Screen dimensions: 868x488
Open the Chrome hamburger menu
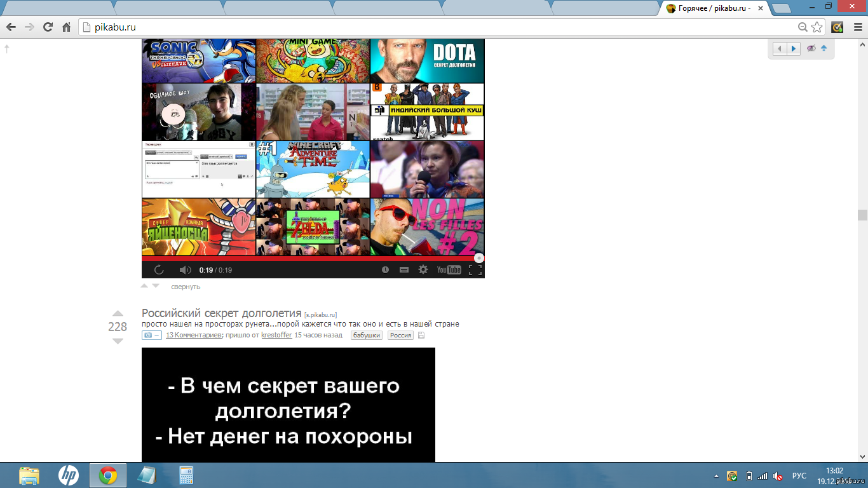pos(858,27)
